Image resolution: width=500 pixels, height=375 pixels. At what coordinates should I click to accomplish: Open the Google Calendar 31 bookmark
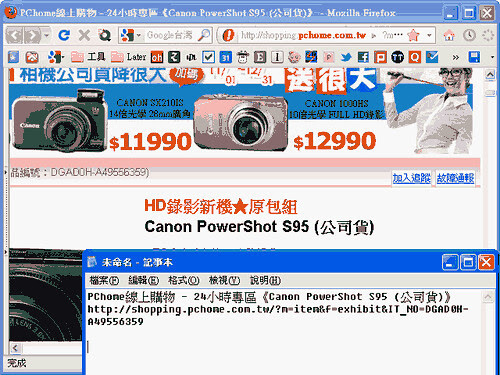pyautogui.click(x=226, y=57)
